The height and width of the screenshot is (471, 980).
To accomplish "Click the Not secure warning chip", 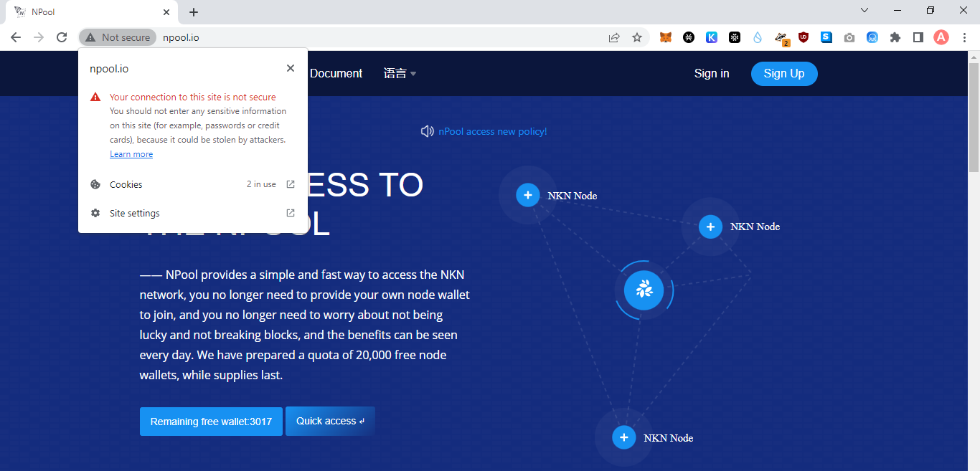I will pos(118,37).
